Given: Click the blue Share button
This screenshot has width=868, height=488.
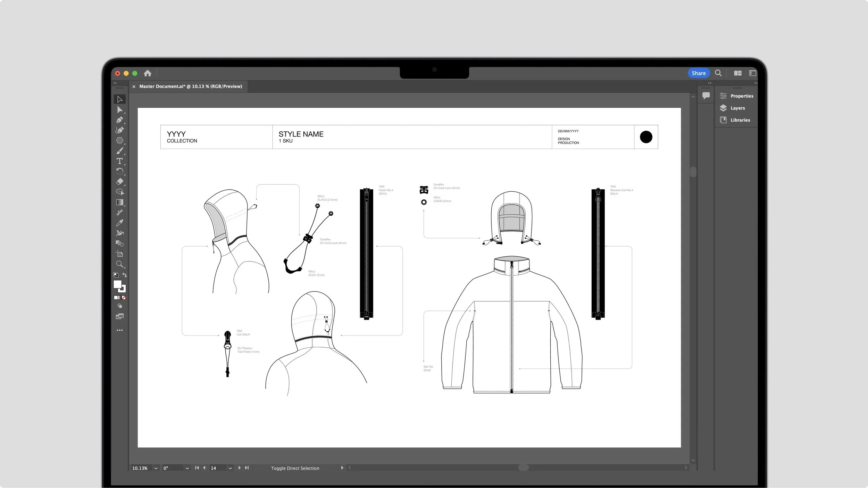Looking at the screenshot, I should pos(698,73).
